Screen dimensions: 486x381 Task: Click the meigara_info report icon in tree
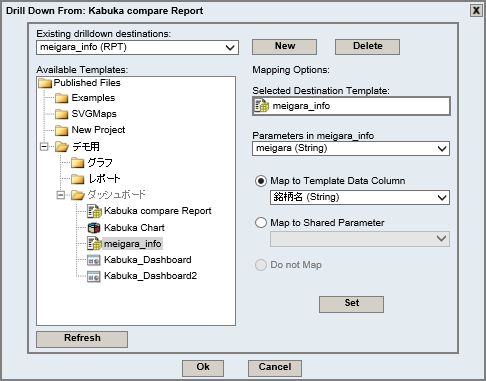94,243
